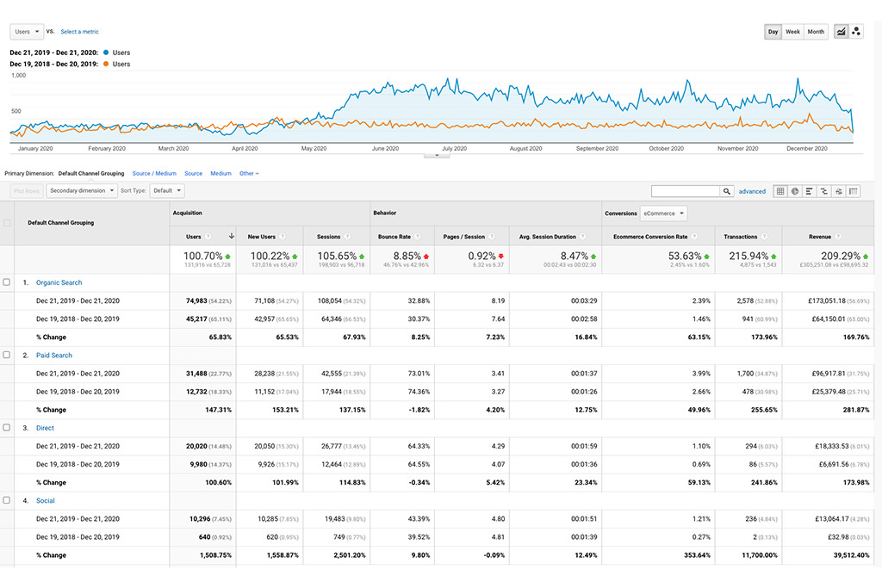The width and height of the screenshot is (882, 588).
Task: Open the Secondary dimension dropdown
Action: (82, 191)
